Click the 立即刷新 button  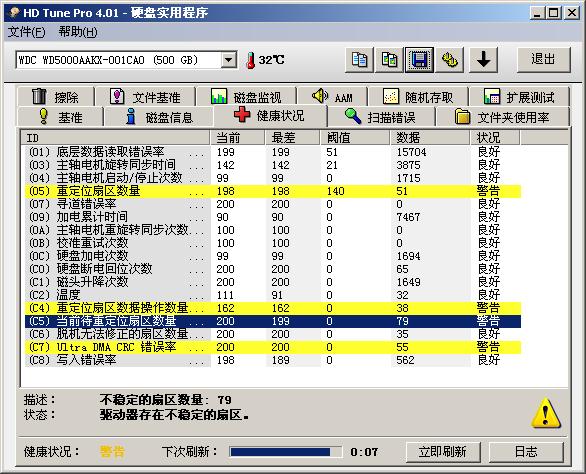tap(443, 452)
